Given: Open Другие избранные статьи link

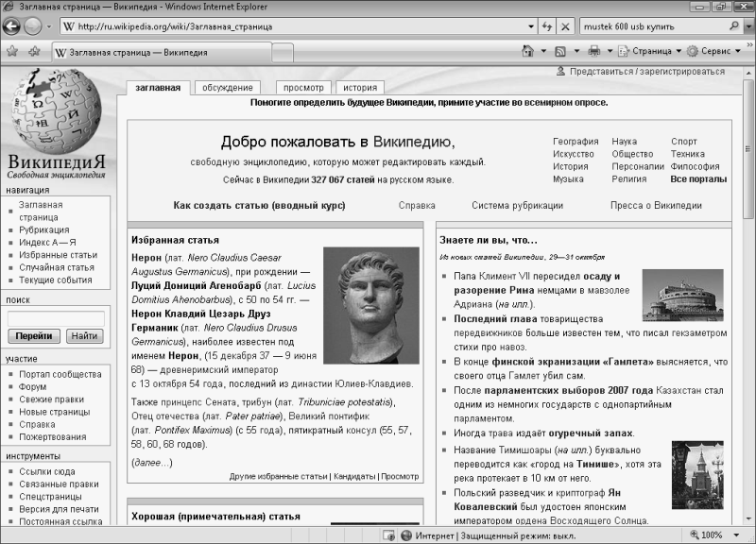Looking at the screenshot, I should point(278,477).
